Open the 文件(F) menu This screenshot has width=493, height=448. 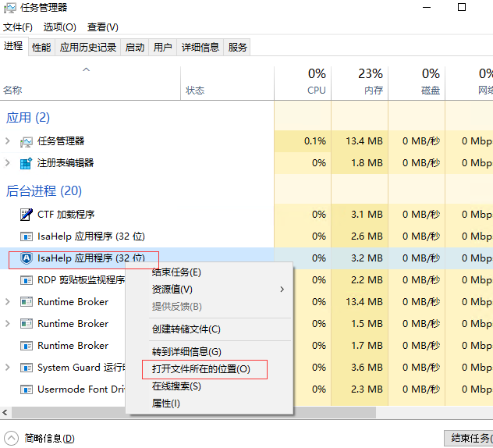18,27
